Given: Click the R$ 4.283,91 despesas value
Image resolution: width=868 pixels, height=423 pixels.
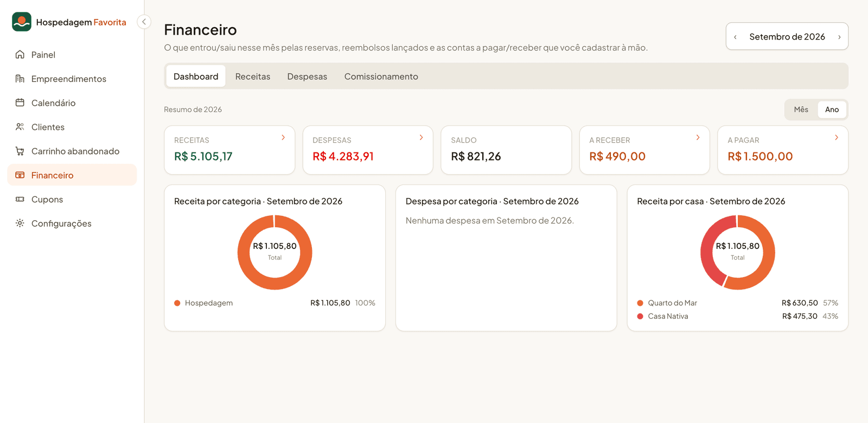Looking at the screenshot, I should (343, 157).
